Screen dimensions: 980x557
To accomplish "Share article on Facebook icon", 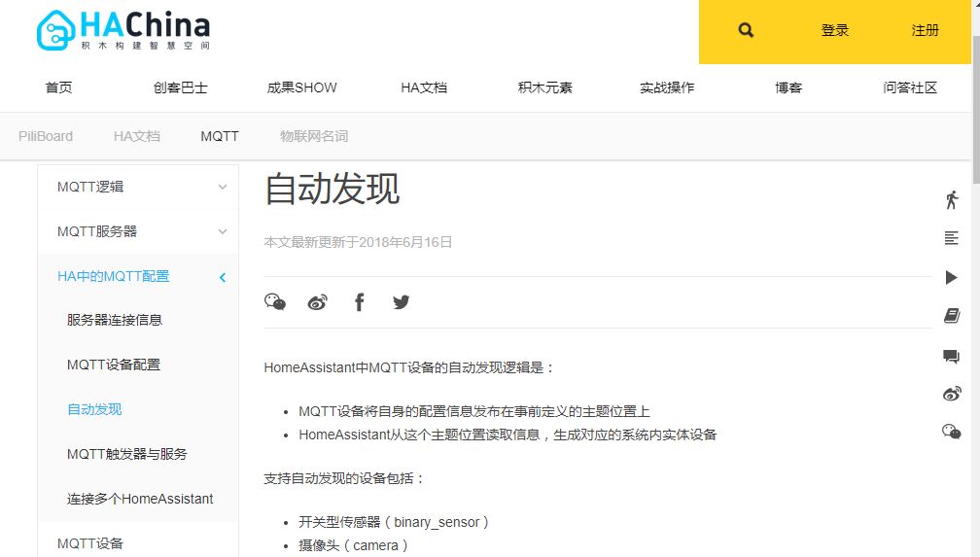I will [360, 302].
